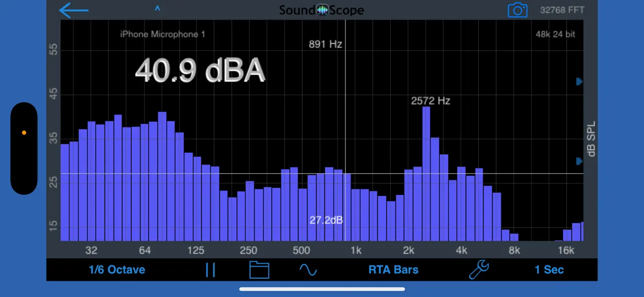
Task: Tap the 891 Hz cursor line label
Action: [325, 44]
